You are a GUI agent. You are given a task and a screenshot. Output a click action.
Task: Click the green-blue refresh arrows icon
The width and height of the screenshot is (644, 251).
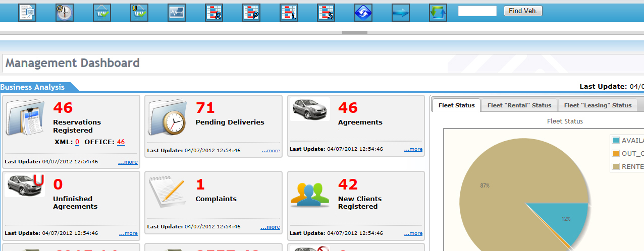pos(438,13)
